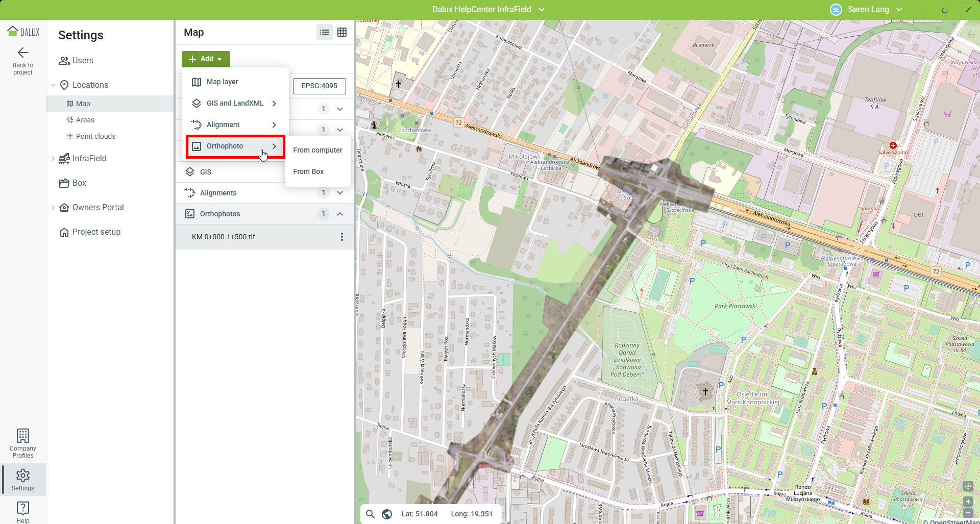This screenshot has width=980, height=524.
Task: Select Map under Locations
Action: point(110,104)
